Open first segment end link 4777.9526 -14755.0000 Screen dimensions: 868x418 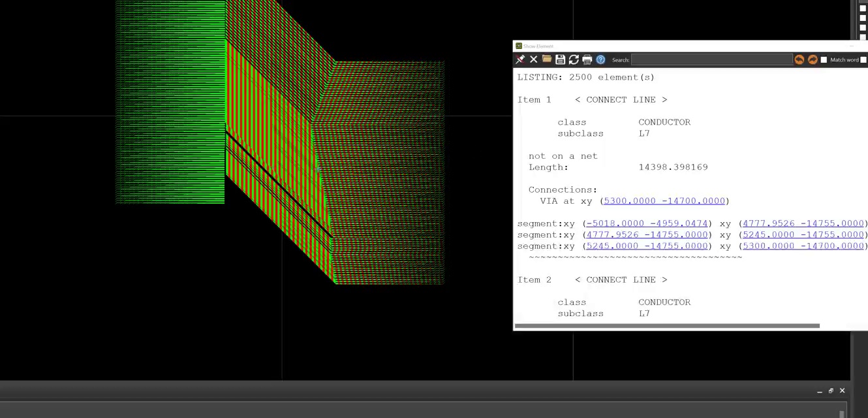point(803,223)
